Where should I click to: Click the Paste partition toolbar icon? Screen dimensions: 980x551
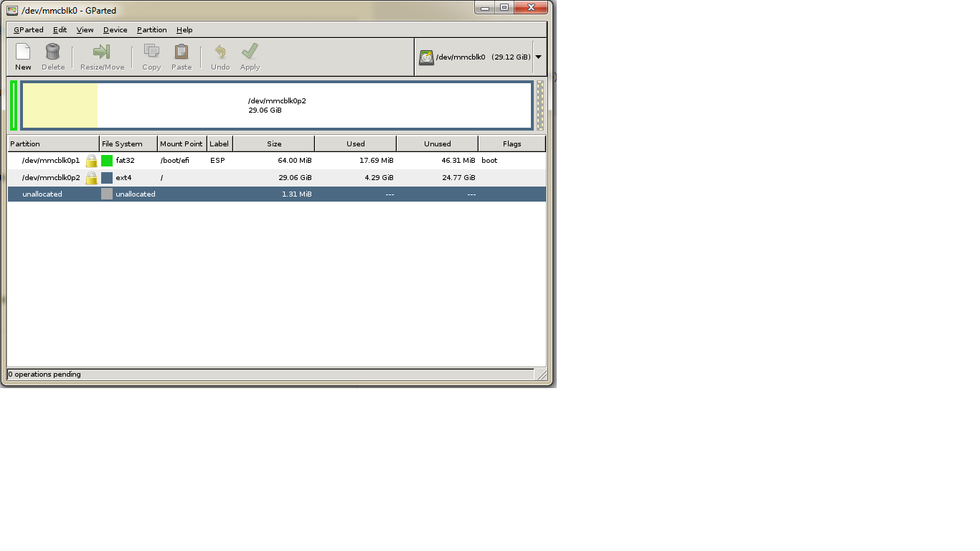pyautogui.click(x=182, y=52)
